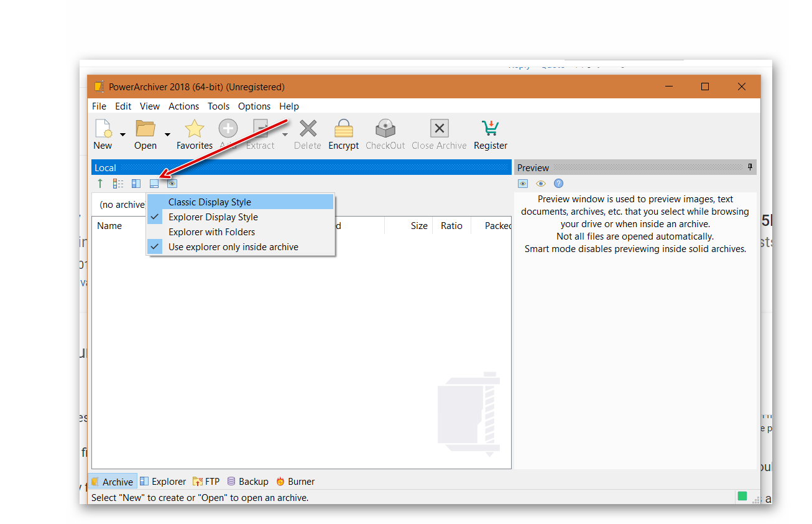Click the (no archive) path field
Screen dimensions: 812x524
(x=122, y=205)
